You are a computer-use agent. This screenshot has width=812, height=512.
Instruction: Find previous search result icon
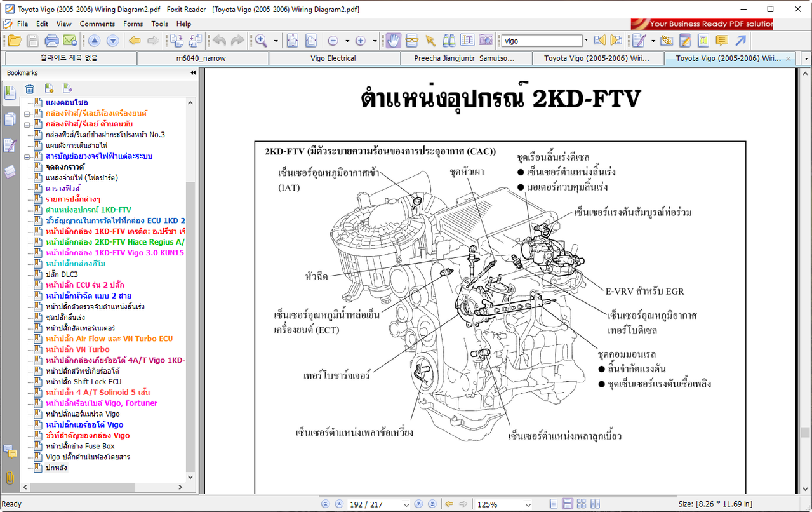coord(600,41)
